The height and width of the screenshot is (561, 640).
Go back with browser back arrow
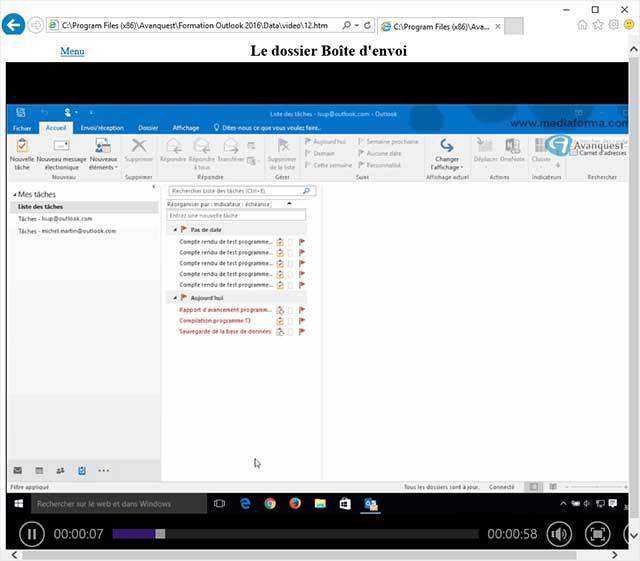point(14,23)
